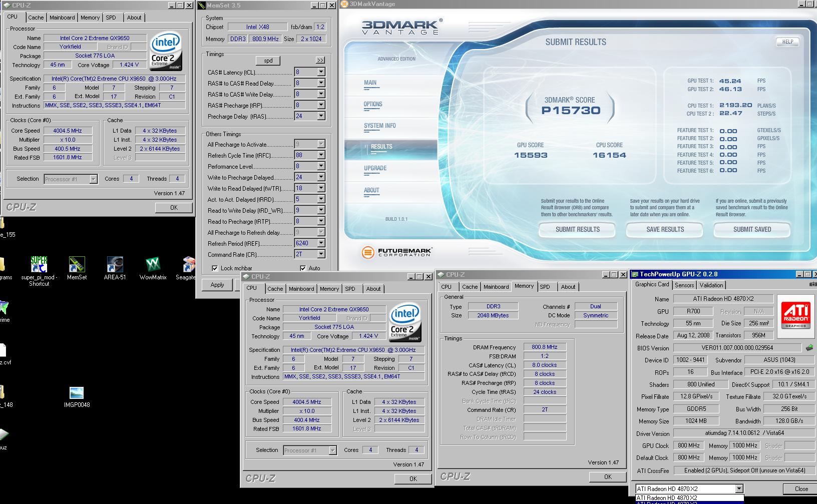The image size is (817, 504).
Task: Open the Write to Read Delayed (tWTR) dropdown
Action: (321, 188)
